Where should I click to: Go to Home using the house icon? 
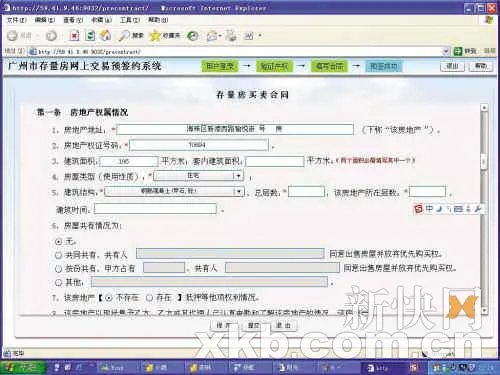[x=106, y=35]
